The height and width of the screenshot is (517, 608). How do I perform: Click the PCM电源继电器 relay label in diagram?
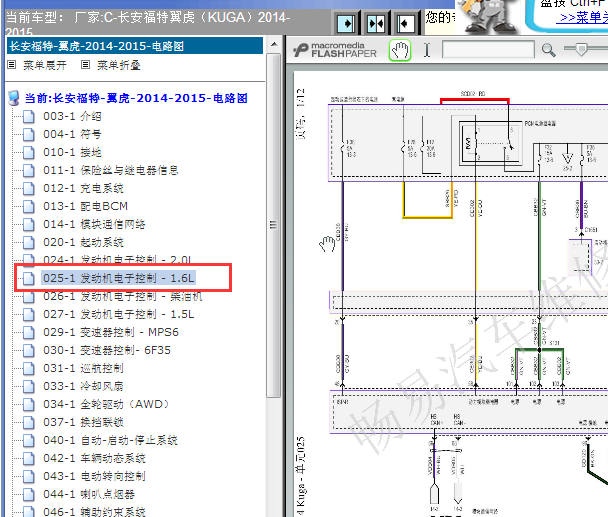point(540,123)
